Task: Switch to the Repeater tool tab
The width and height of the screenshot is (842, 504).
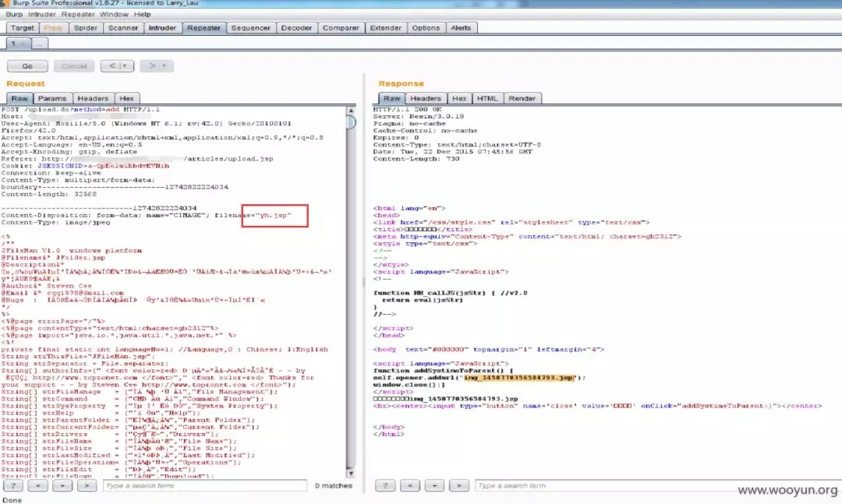Action: pyautogui.click(x=203, y=28)
